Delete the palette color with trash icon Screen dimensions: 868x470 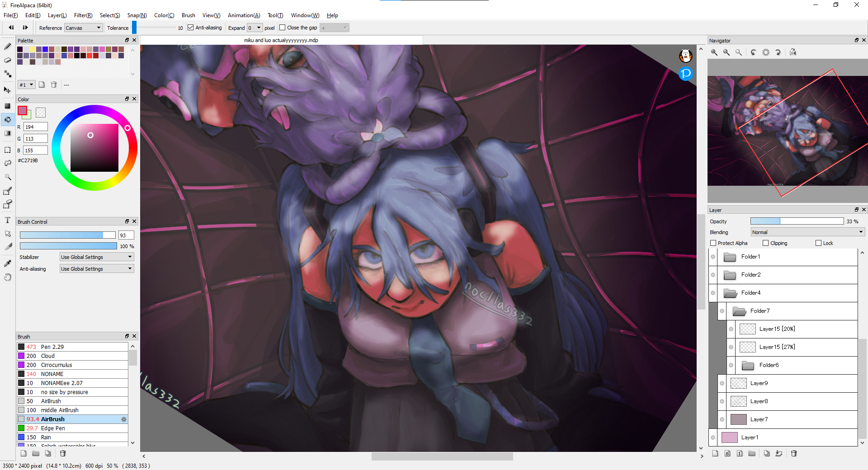(x=54, y=85)
